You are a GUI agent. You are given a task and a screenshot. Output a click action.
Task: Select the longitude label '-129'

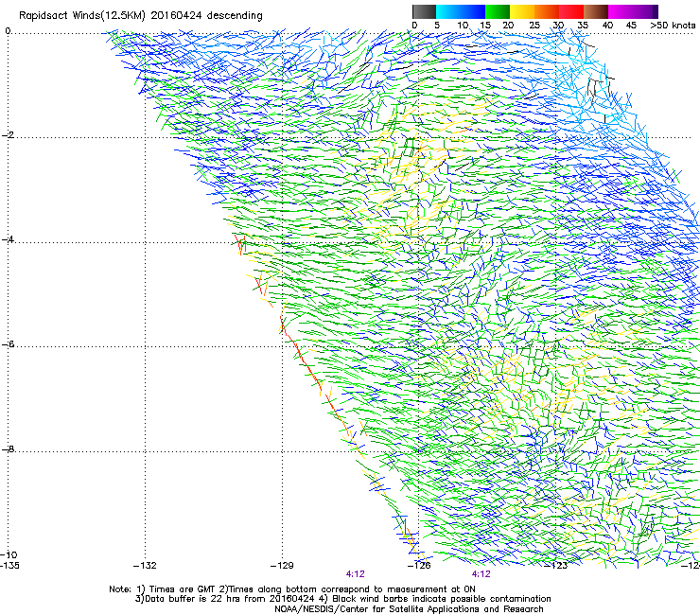click(x=282, y=566)
